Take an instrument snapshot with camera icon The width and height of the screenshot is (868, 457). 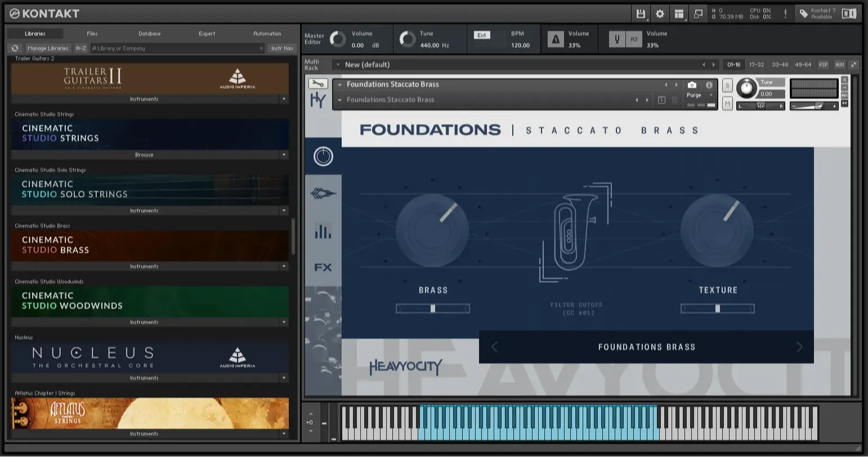point(692,85)
